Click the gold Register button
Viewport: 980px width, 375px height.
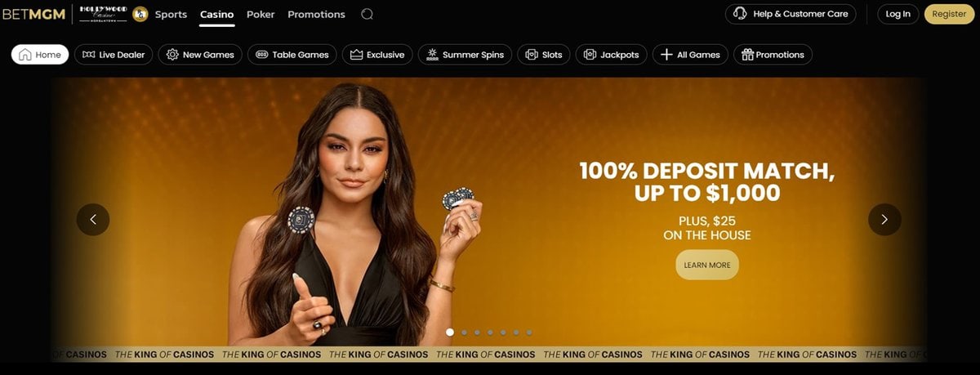(x=949, y=14)
